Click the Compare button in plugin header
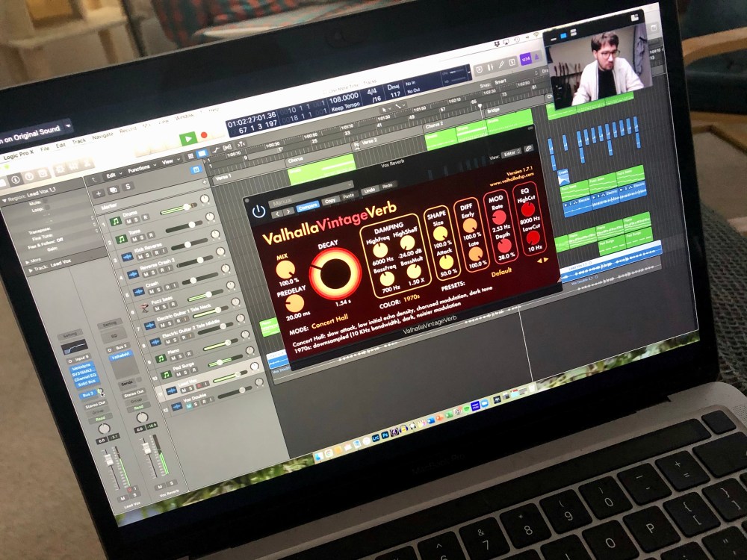 [x=308, y=205]
